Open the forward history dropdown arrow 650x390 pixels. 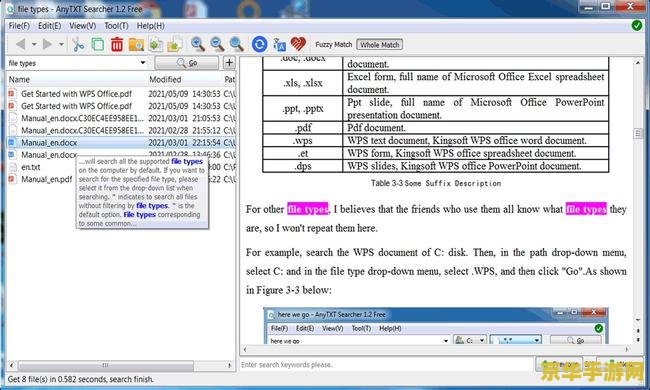click(x=61, y=44)
